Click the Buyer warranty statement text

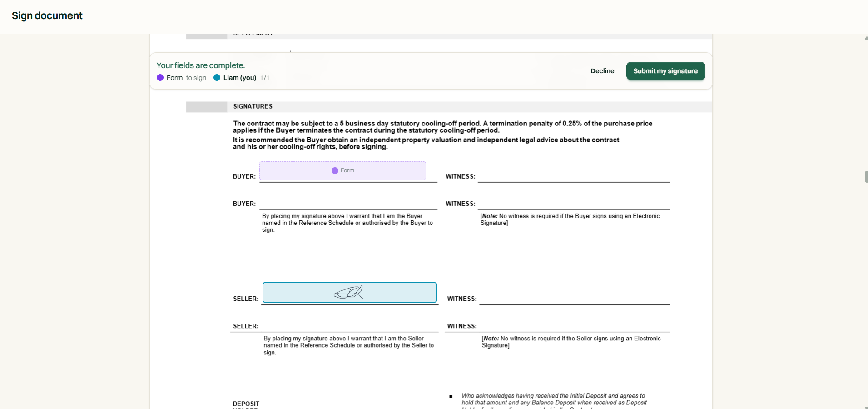(347, 223)
